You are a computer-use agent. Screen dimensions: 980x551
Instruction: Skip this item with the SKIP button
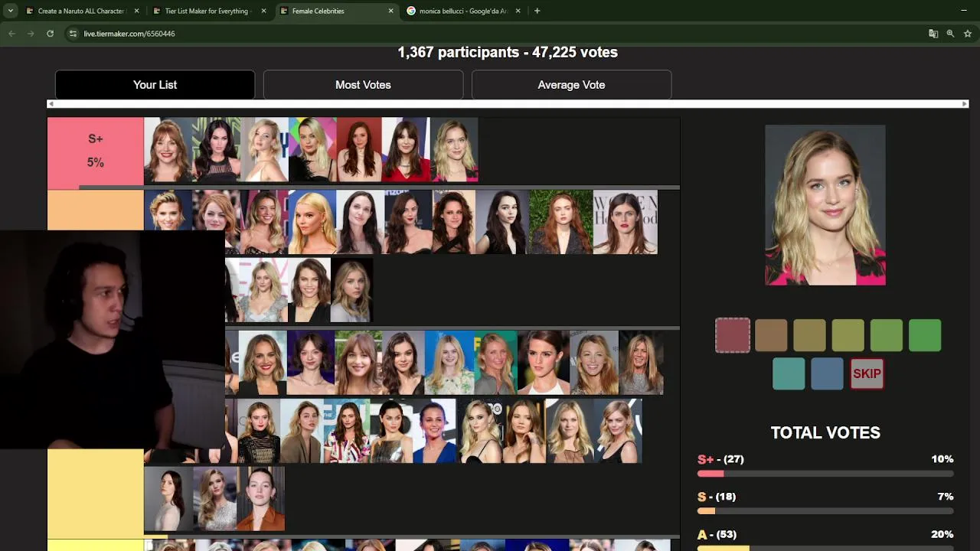(x=867, y=373)
